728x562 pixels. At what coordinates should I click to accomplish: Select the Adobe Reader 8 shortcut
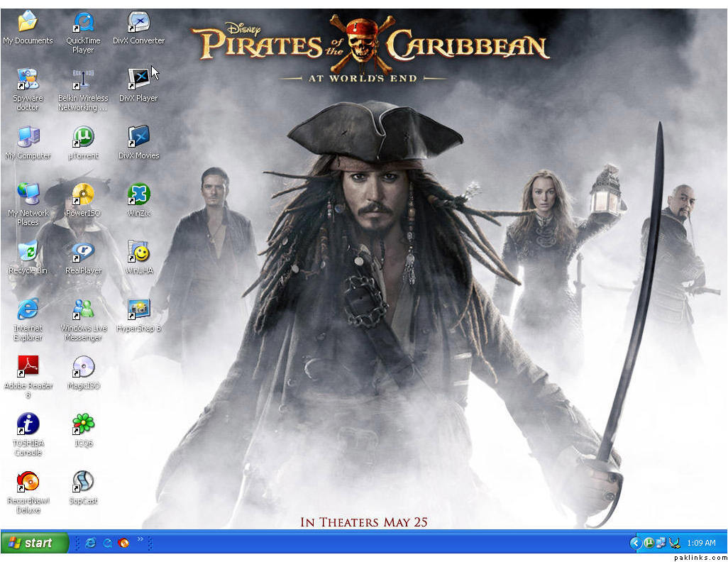[28, 367]
